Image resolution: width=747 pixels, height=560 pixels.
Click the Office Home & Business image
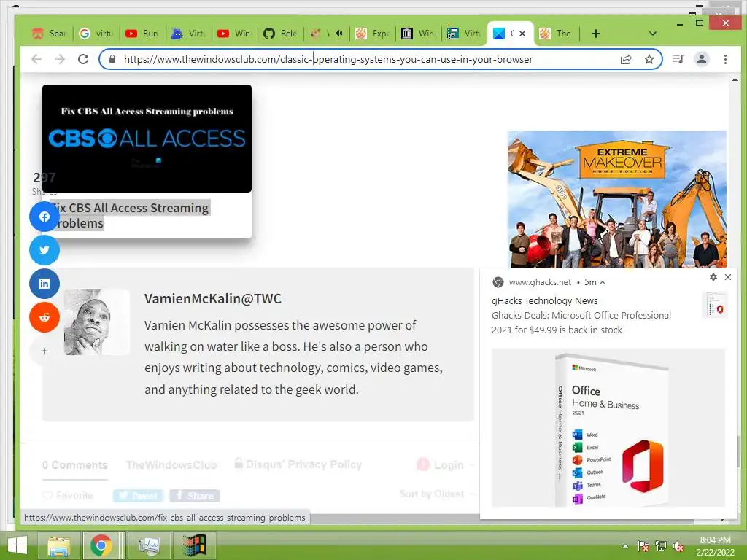pyautogui.click(x=608, y=428)
